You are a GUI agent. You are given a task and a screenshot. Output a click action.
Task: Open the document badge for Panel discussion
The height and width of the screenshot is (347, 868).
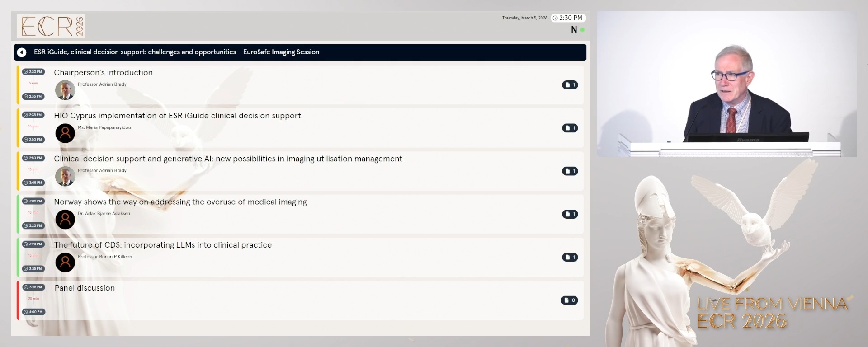569,300
